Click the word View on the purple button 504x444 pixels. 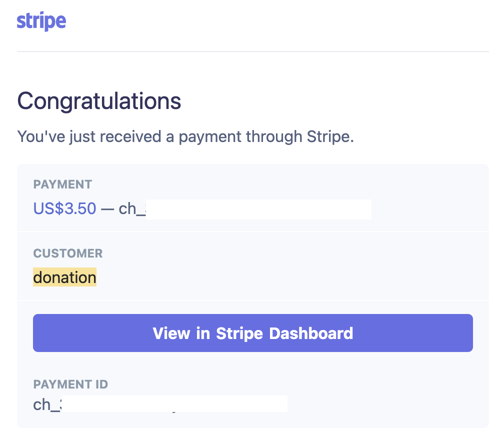click(171, 333)
